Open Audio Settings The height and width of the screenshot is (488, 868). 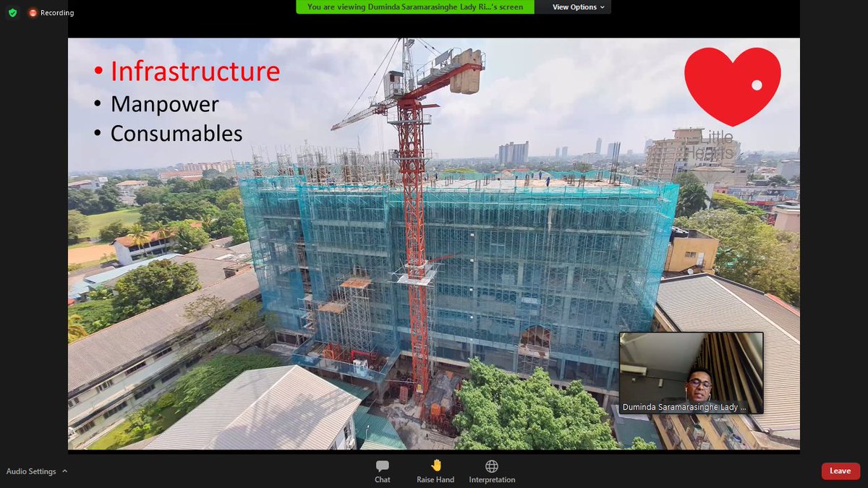click(31, 471)
